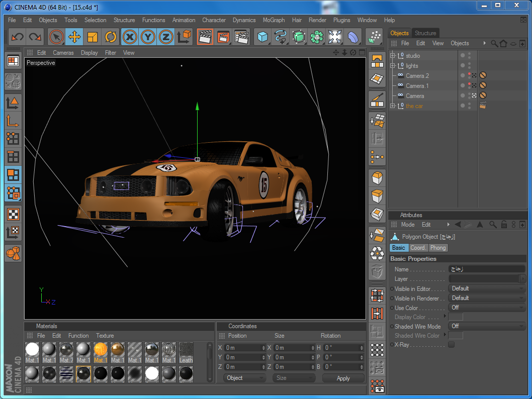532x399 pixels.
Task: Switch to the Structure tab
Action: click(425, 33)
